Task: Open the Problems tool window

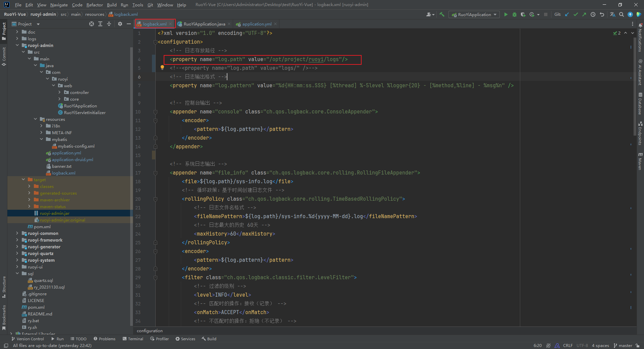Action: point(104,339)
